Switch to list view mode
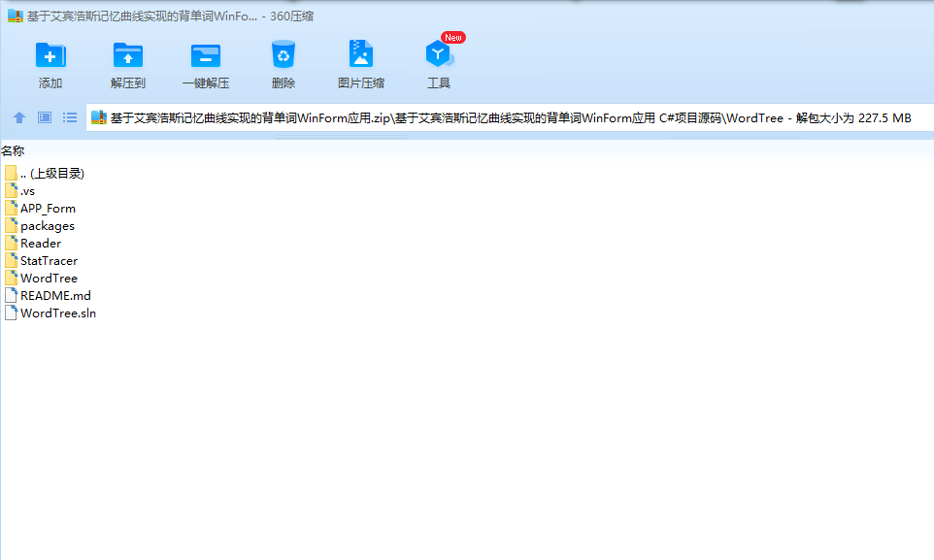 (x=70, y=118)
